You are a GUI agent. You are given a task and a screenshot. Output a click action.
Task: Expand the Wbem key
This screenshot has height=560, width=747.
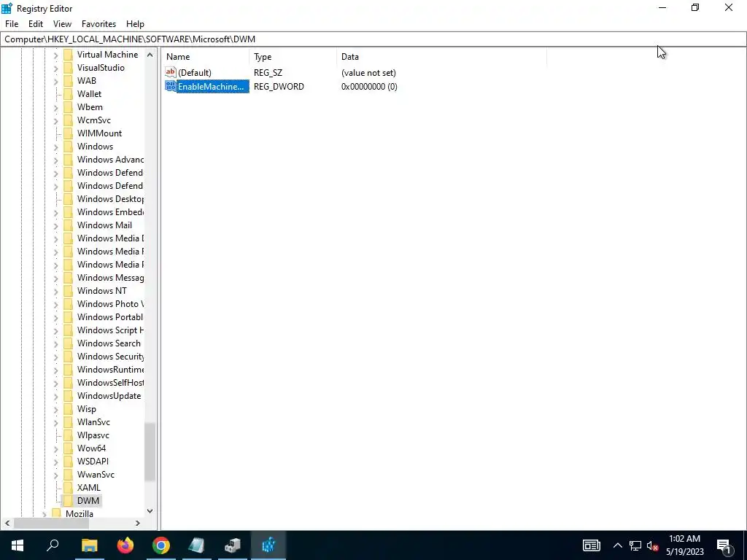55,107
